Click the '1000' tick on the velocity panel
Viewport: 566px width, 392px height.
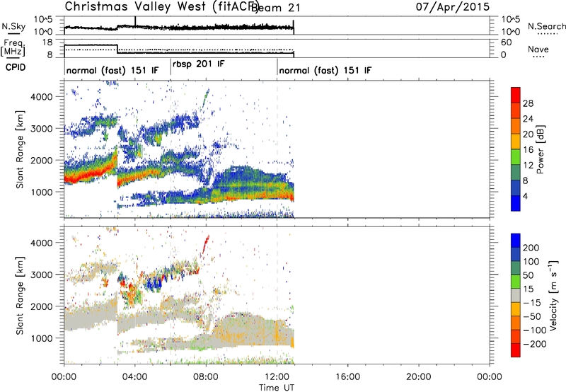pos(41,338)
